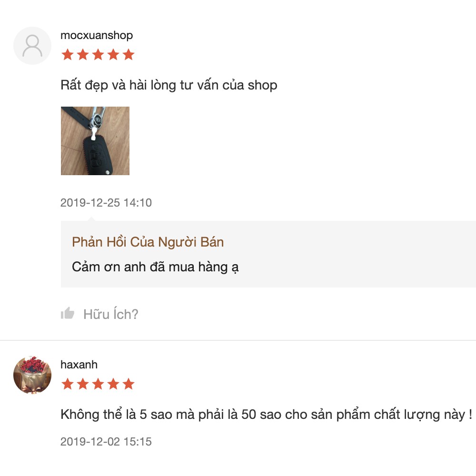Click the thumbs-up helpful icon
Screen dimensions: 476x476
68,313
